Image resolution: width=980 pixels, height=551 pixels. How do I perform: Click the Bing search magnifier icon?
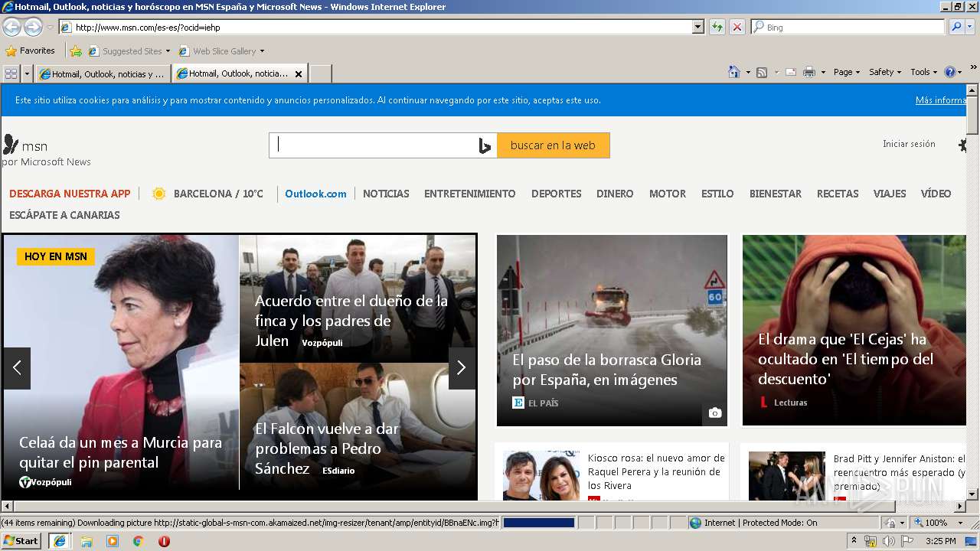pyautogui.click(x=956, y=27)
